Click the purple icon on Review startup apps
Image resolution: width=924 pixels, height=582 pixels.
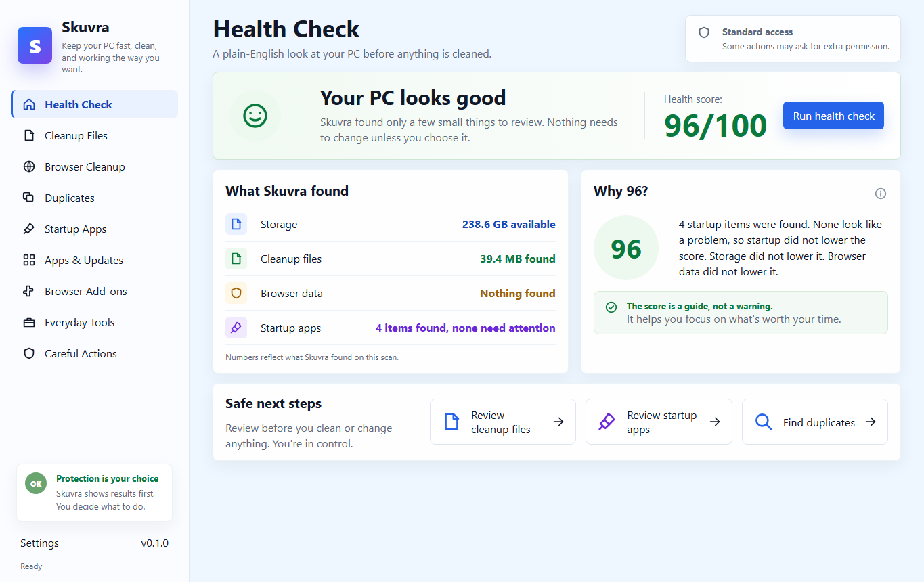pyautogui.click(x=607, y=422)
